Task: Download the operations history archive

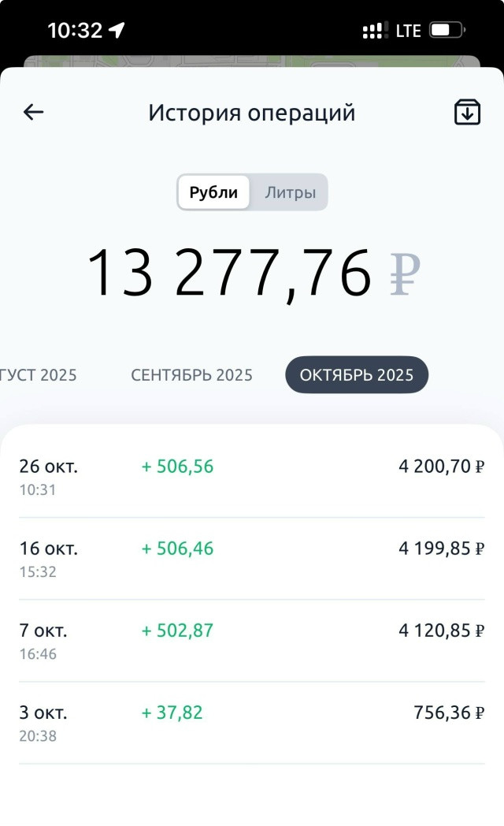Action: point(467,113)
